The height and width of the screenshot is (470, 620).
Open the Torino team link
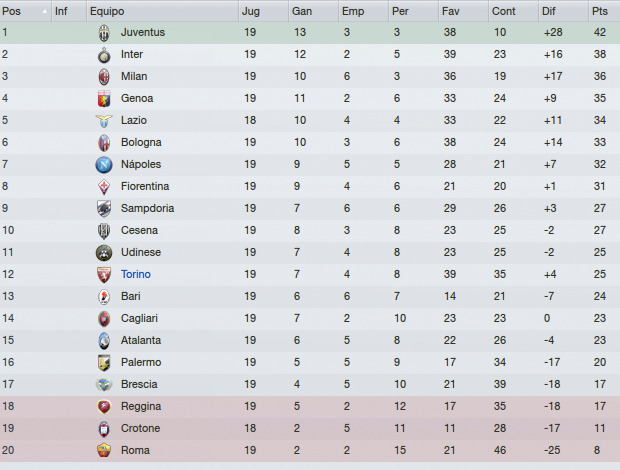pyautogui.click(x=136, y=274)
